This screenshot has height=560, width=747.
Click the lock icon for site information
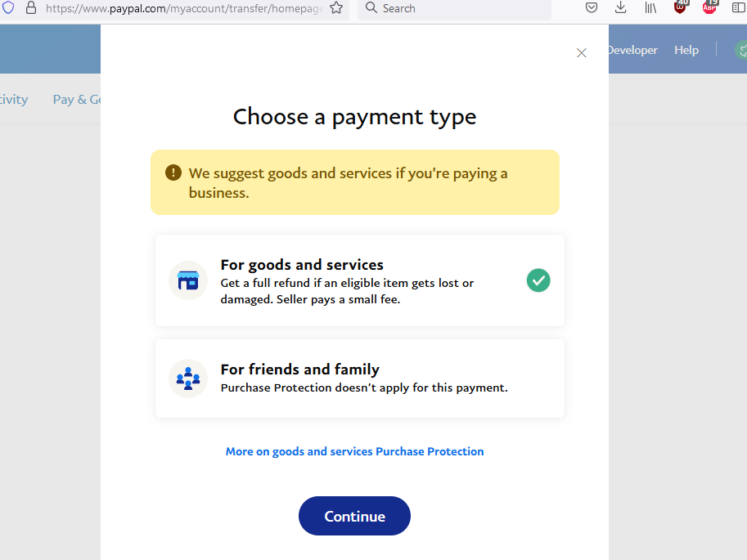(x=31, y=8)
